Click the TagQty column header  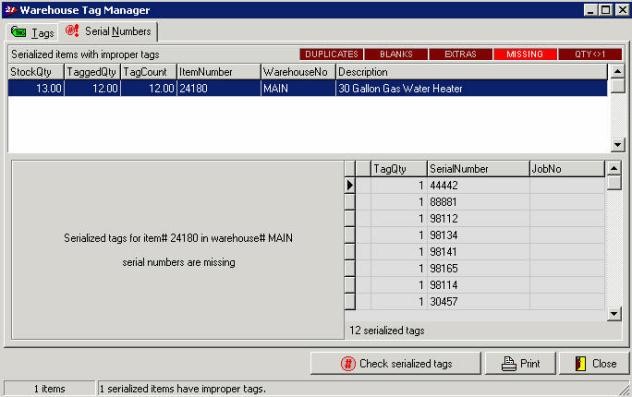[399, 169]
